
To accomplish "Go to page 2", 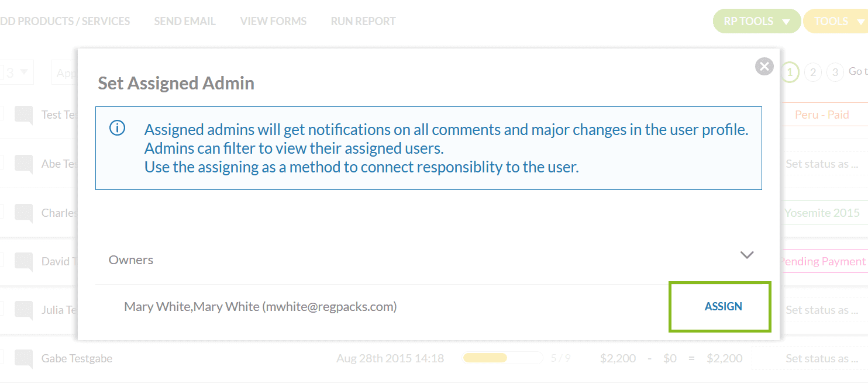I will 812,72.
